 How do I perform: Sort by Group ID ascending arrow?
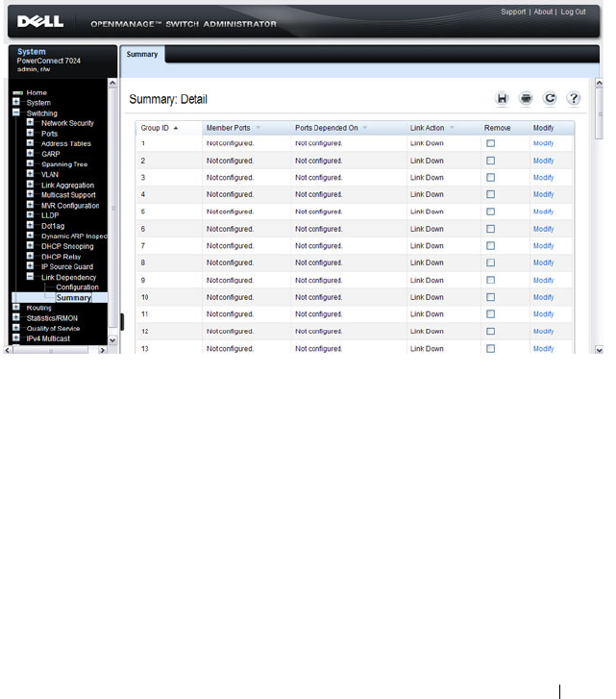tap(176, 129)
